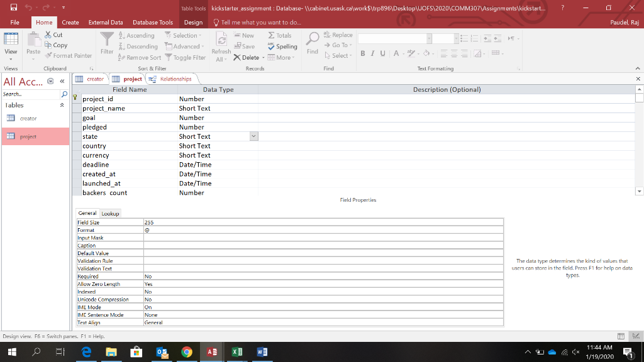Open Word from taskbar
The width and height of the screenshot is (644, 362).
(262, 352)
